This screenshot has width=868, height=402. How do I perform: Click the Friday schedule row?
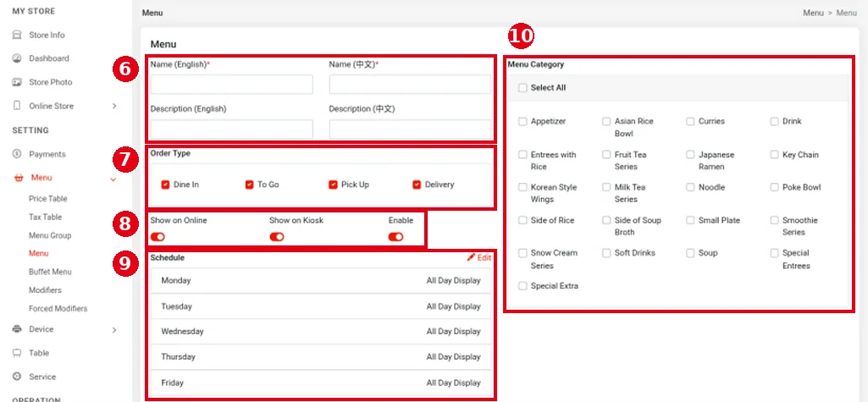tap(320, 382)
